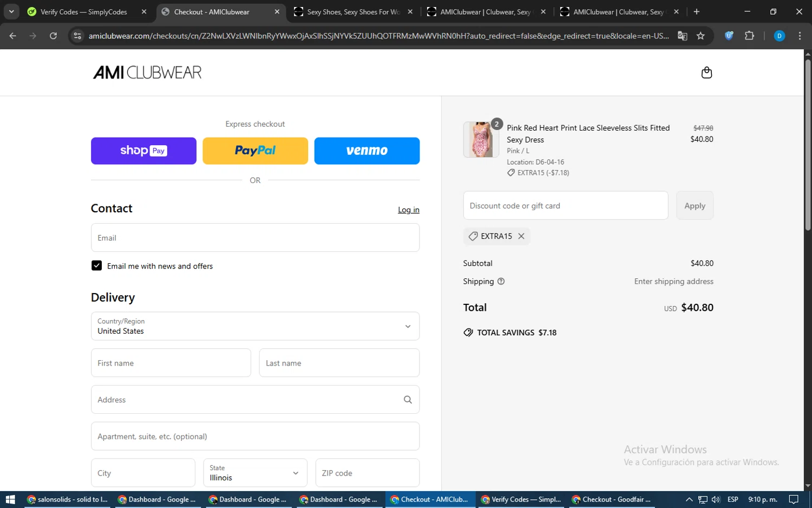Click the Discount code or gift card field
This screenshot has height=508, width=812.
click(x=566, y=205)
